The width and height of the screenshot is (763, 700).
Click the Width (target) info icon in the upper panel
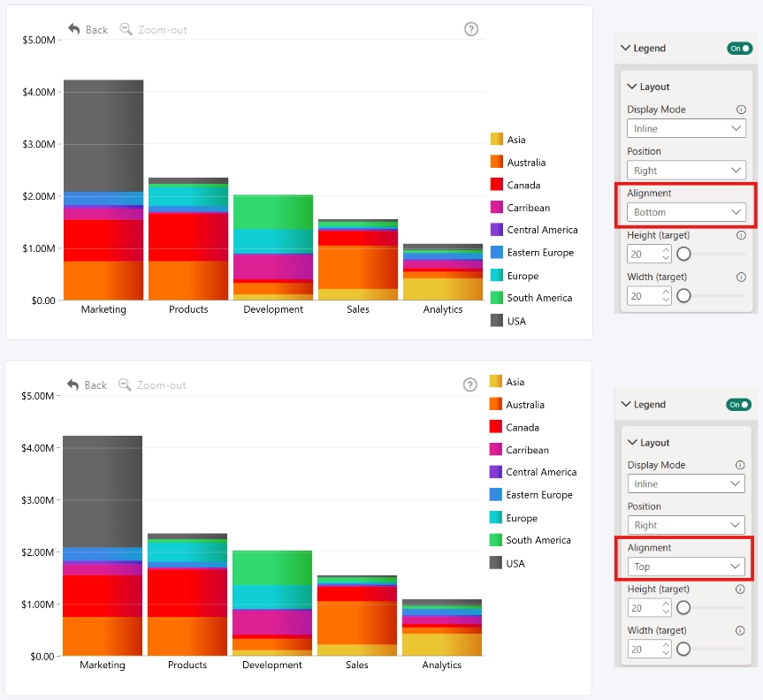[741, 277]
